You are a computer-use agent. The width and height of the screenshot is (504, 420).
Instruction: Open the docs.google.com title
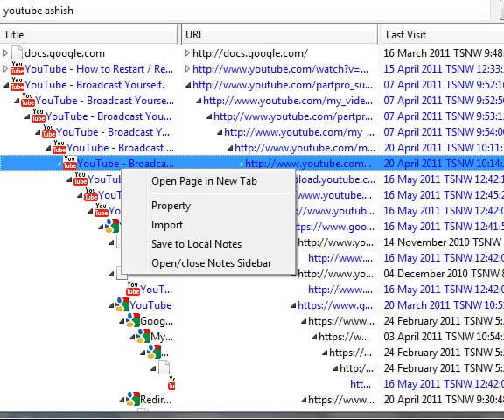click(x=65, y=53)
